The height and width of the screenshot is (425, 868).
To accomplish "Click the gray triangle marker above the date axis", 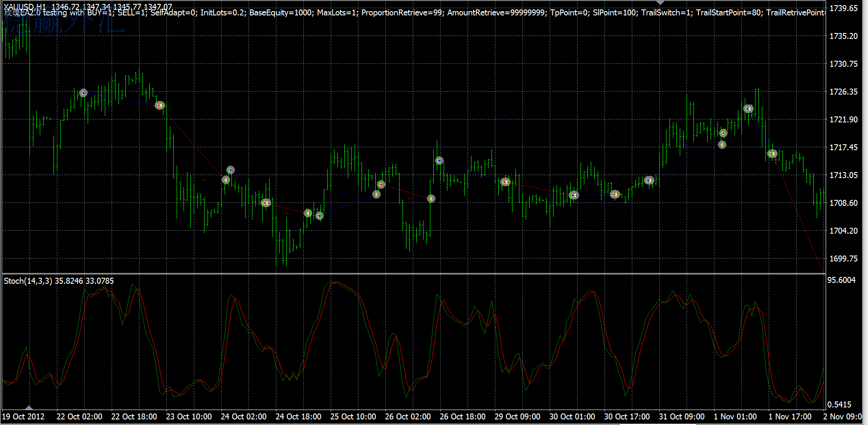I will pyautogui.click(x=29, y=407).
